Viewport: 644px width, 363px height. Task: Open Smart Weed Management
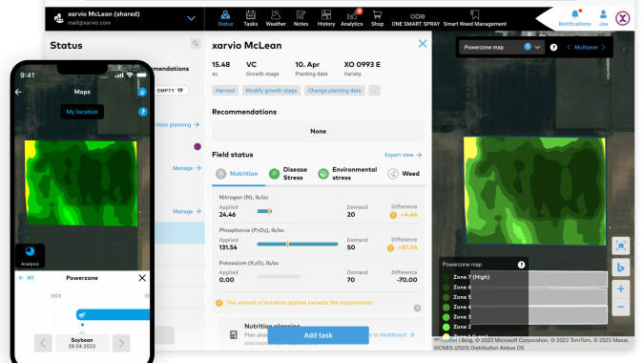tap(475, 18)
